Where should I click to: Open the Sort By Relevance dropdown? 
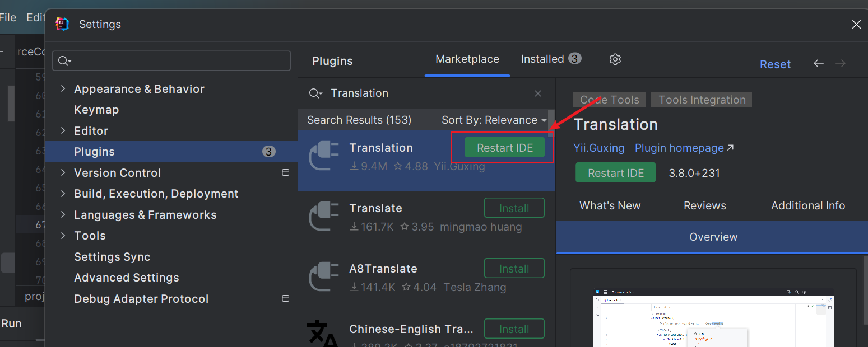coord(494,120)
